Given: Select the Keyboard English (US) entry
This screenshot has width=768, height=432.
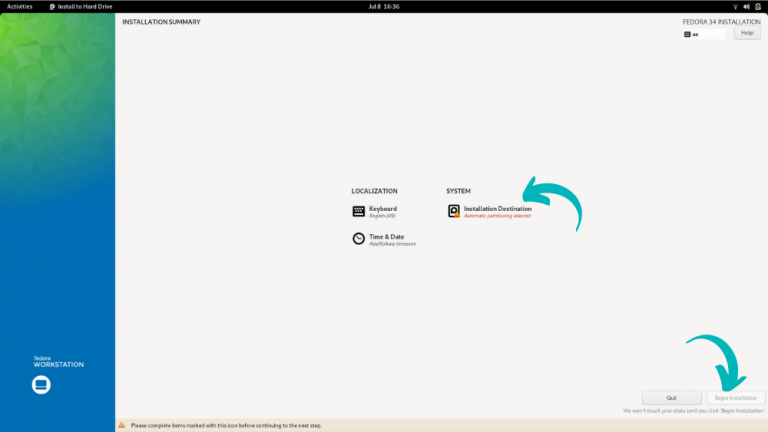Looking at the screenshot, I should coord(375,212).
